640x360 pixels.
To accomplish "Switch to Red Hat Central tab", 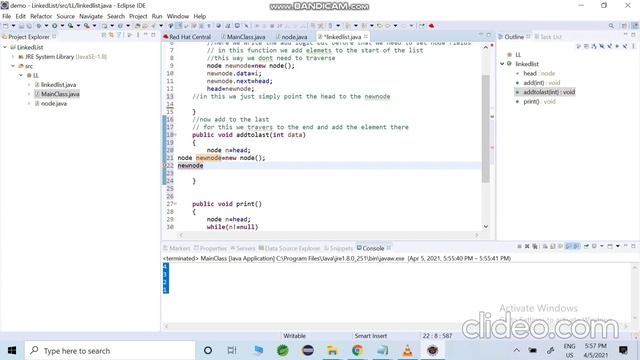I will [187, 37].
